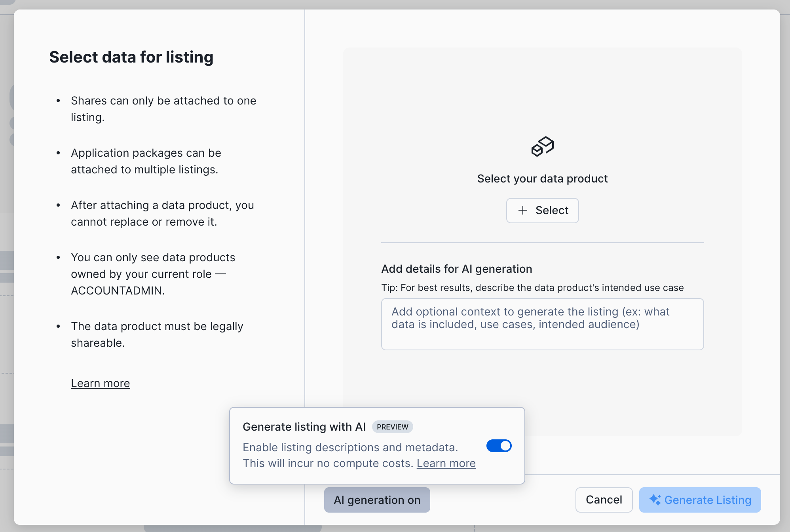Click the Cancel button
Screen dimensions: 790x532
(604, 500)
